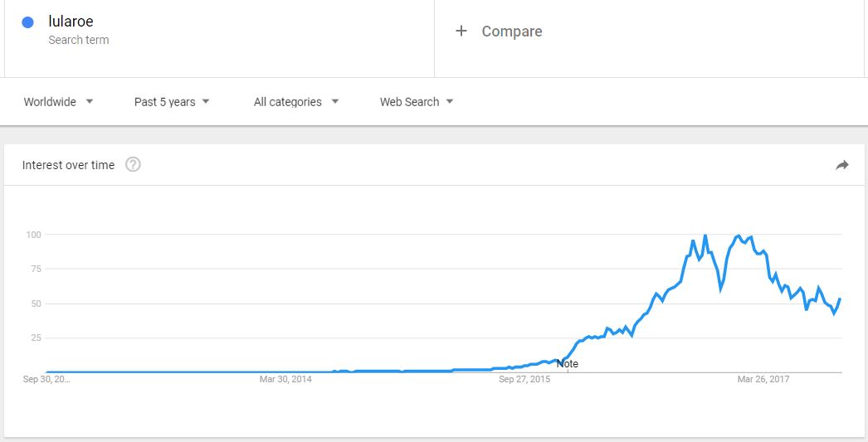Screen dimensions: 868x442
Task: Click the arrow next to Web Search
Action: (450, 102)
